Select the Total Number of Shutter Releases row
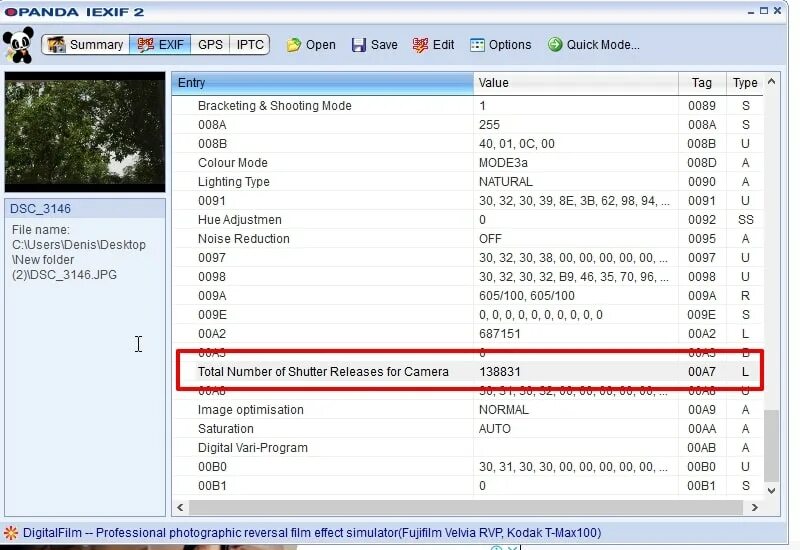Screen dimensions: 800x550 tap(467, 372)
